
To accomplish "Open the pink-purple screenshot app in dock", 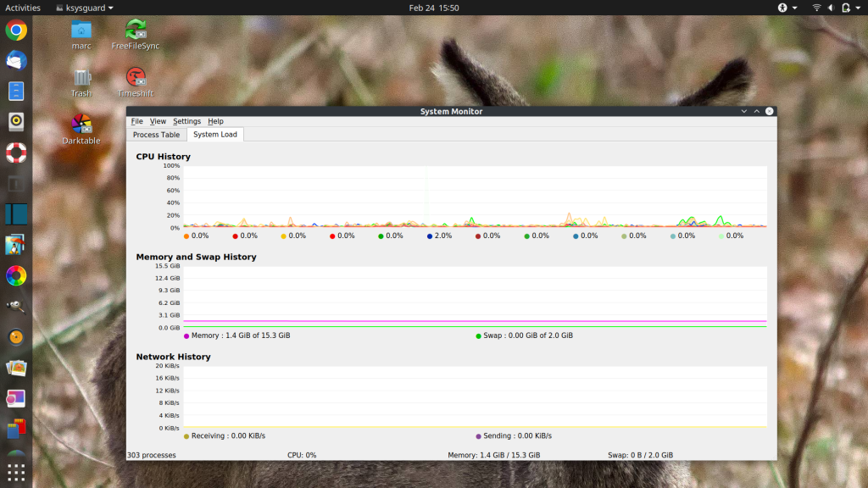I will (x=16, y=398).
